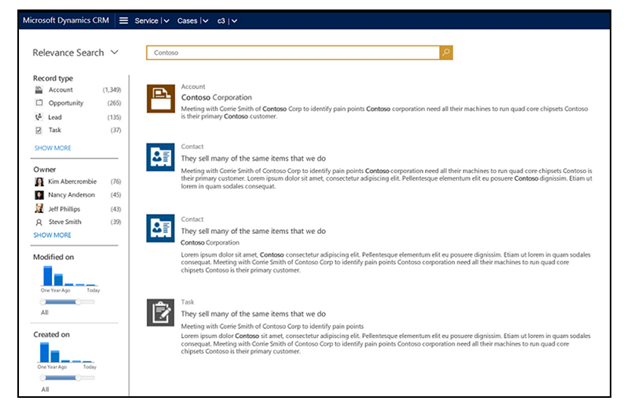The width and height of the screenshot is (624, 416).
Task: Click Nancy Anderson's avatar
Action: [39, 195]
